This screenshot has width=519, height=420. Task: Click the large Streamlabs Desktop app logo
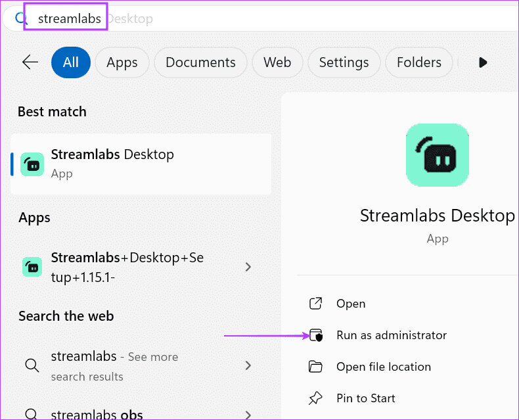(x=438, y=155)
